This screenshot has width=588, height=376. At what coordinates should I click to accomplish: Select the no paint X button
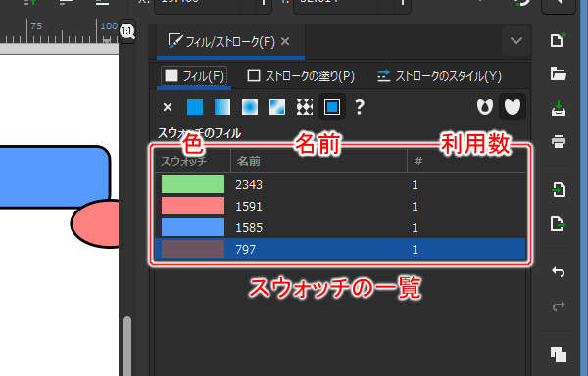click(168, 107)
